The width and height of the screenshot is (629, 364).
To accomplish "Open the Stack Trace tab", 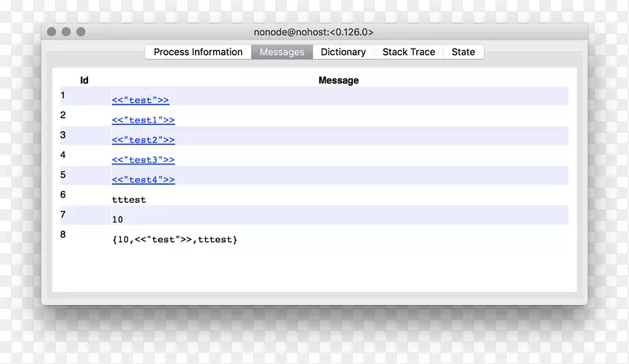I will tap(409, 52).
